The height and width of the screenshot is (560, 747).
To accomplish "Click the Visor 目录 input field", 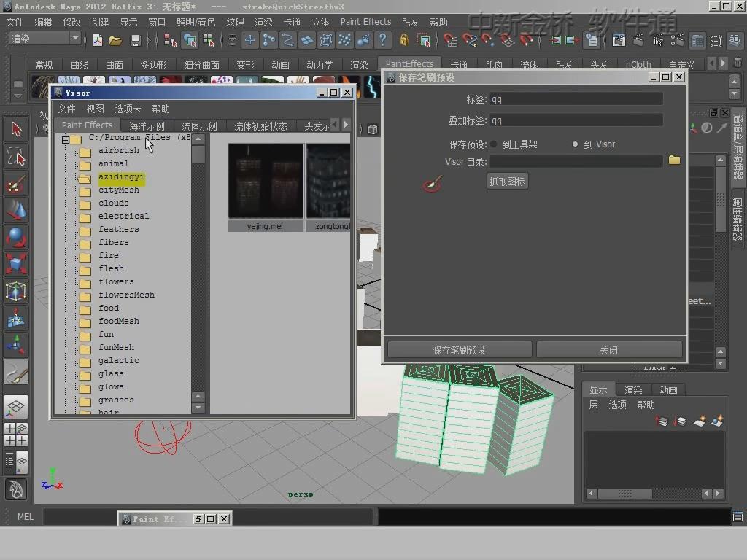I will click(x=576, y=161).
